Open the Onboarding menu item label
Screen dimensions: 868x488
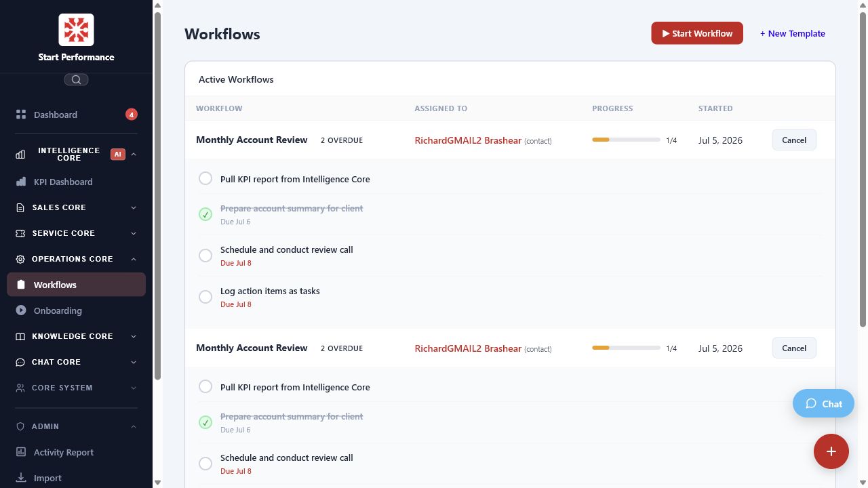click(x=58, y=310)
